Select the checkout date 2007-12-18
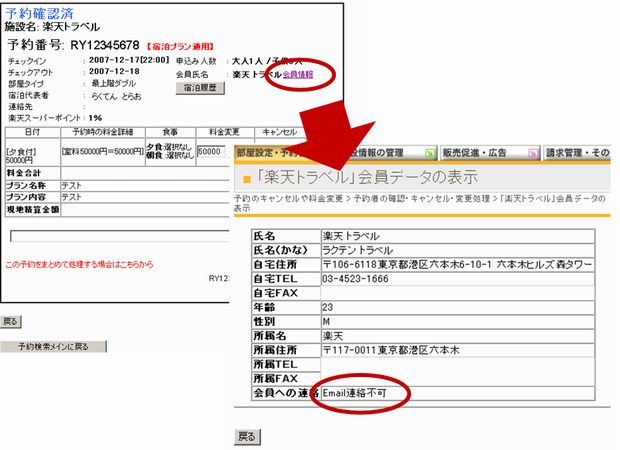Image resolution: width=620 pixels, height=450 pixels. point(114,71)
